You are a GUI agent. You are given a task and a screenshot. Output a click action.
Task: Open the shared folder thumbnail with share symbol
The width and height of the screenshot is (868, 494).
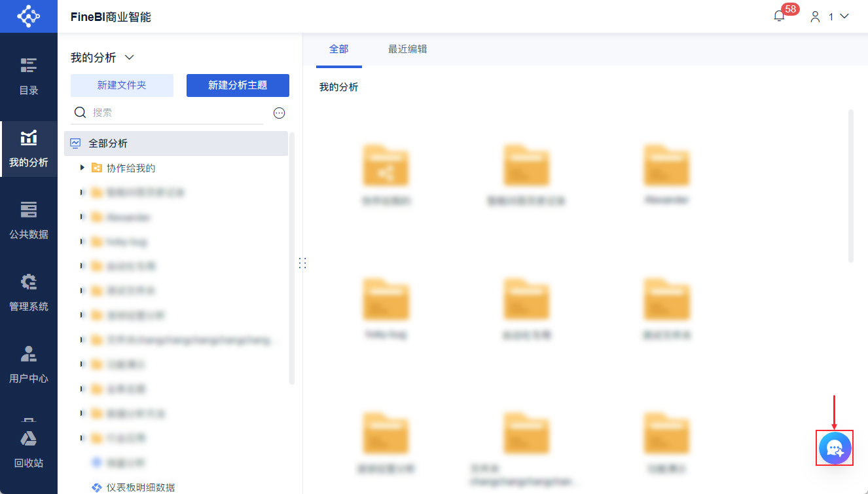(386, 165)
